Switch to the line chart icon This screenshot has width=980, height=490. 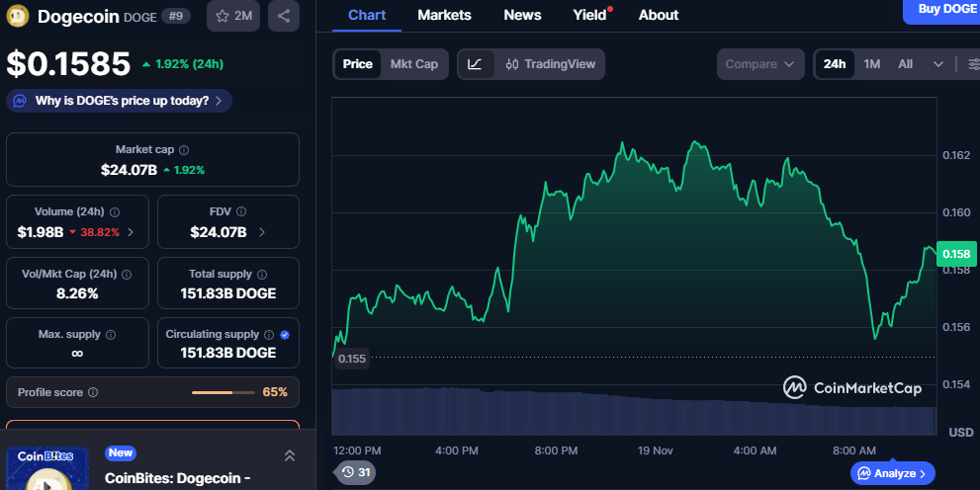(x=475, y=64)
